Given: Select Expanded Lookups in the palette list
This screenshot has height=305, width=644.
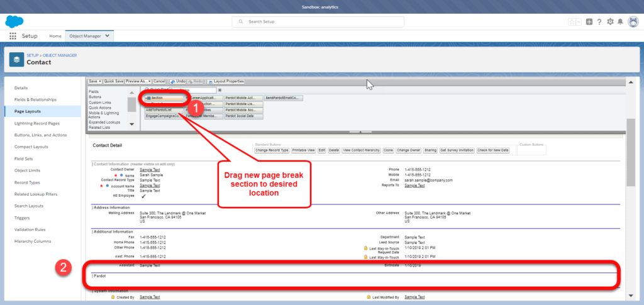Looking at the screenshot, I should 104,123.
